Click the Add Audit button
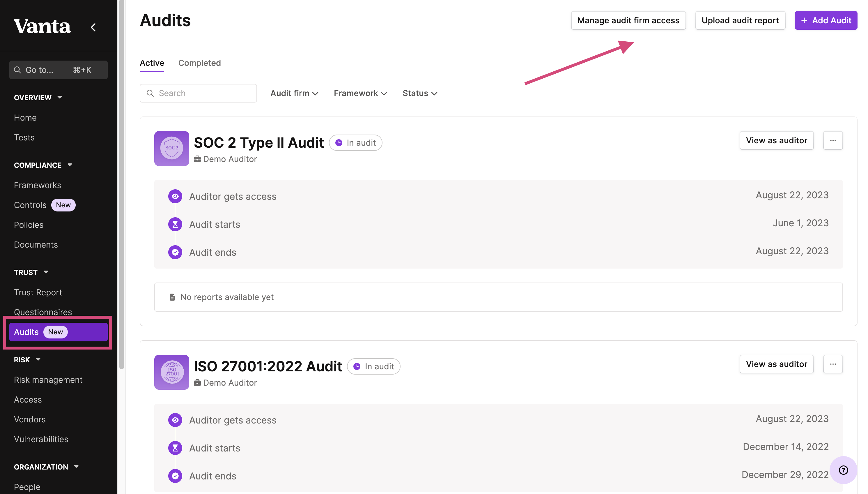 826,20
